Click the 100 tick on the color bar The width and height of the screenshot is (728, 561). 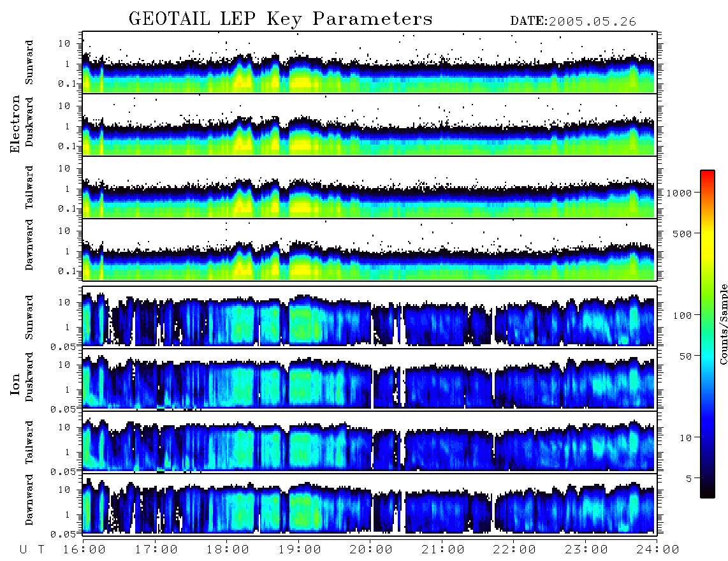coord(682,316)
